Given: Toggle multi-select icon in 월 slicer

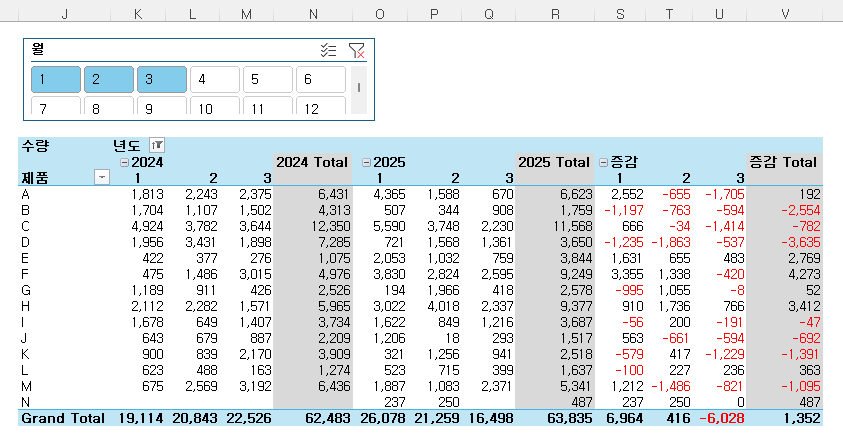Looking at the screenshot, I should point(328,51).
